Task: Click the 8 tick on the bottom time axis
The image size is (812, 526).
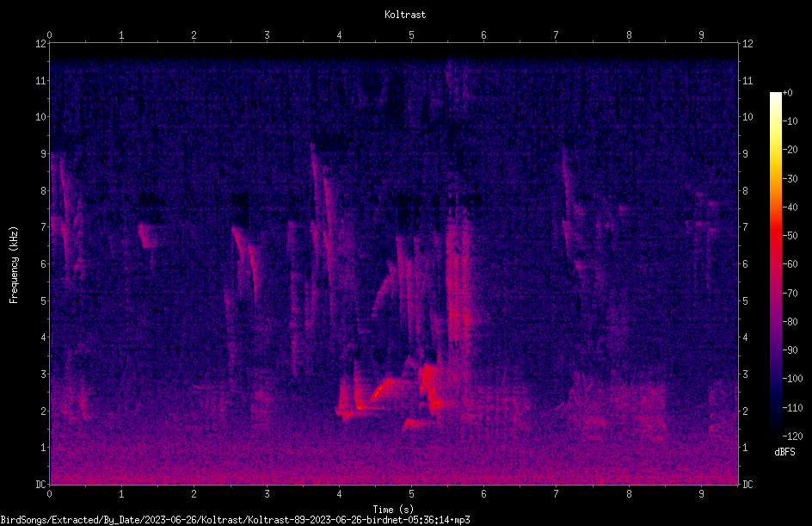Action: (629, 494)
